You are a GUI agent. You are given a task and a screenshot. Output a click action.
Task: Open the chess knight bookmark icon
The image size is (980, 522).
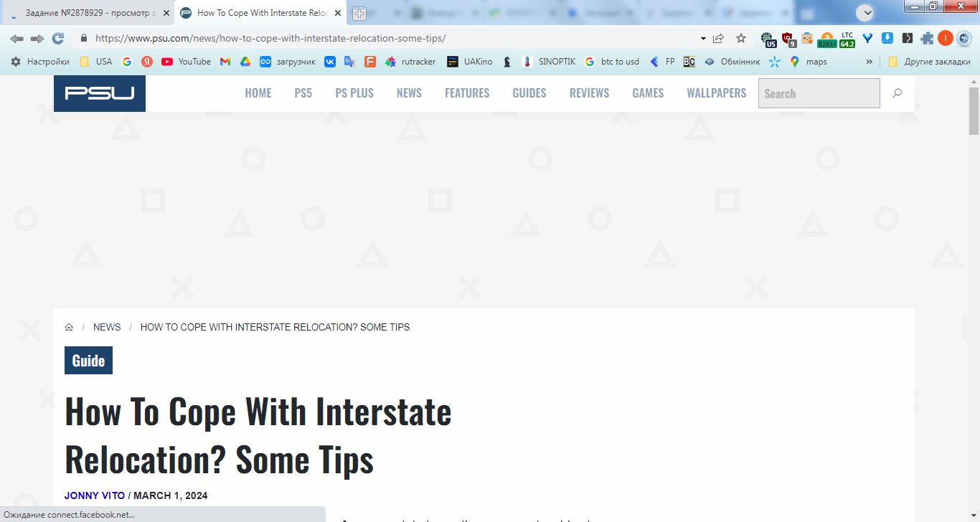point(507,62)
